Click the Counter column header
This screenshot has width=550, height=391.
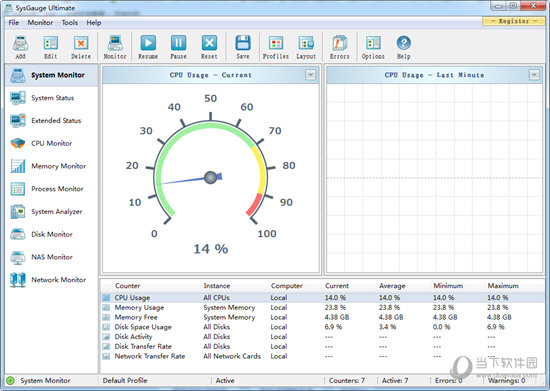[128, 286]
